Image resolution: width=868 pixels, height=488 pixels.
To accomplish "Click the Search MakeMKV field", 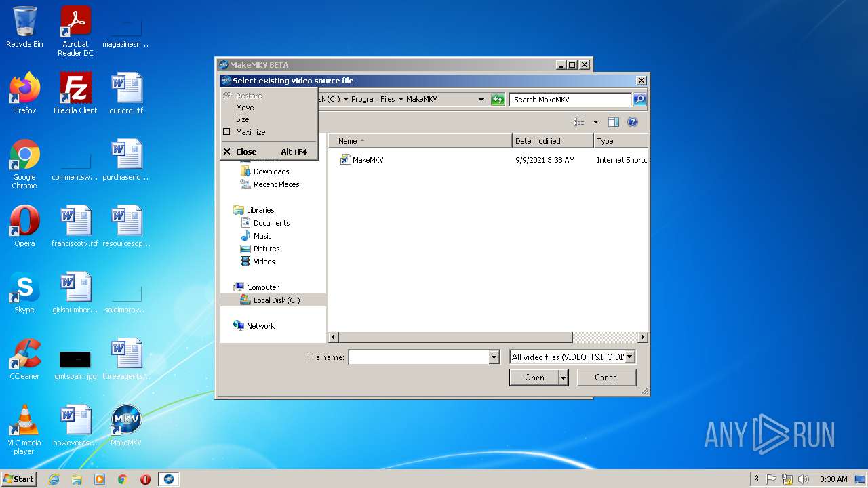I will 570,100.
